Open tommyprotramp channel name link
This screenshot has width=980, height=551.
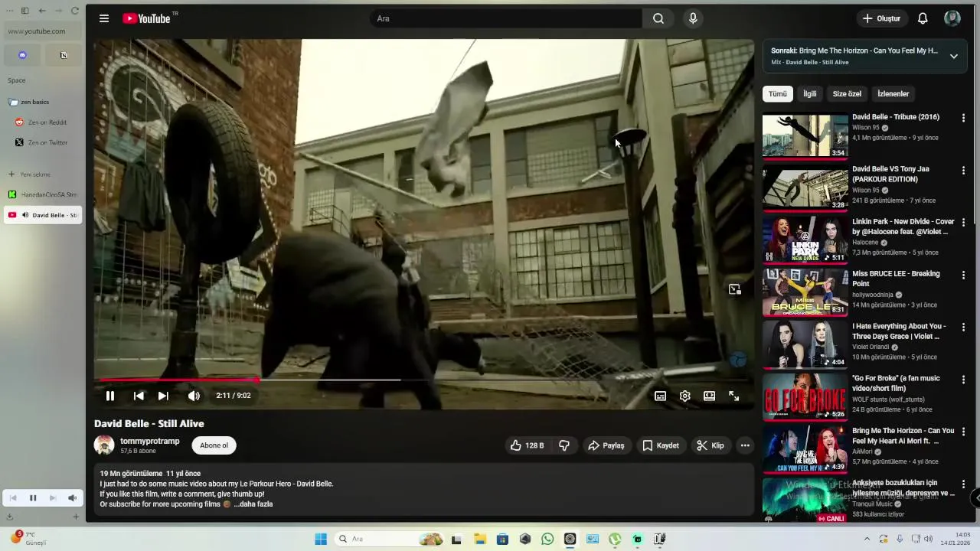(x=150, y=441)
